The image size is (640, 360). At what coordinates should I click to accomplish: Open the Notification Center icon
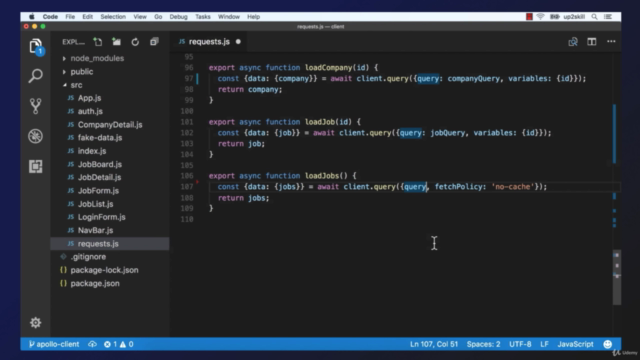click(608, 17)
